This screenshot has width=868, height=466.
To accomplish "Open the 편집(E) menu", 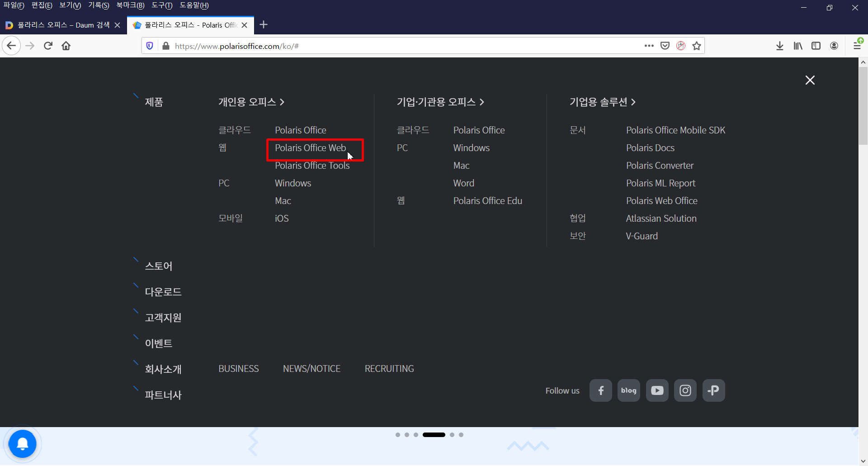I will pyautogui.click(x=42, y=5).
